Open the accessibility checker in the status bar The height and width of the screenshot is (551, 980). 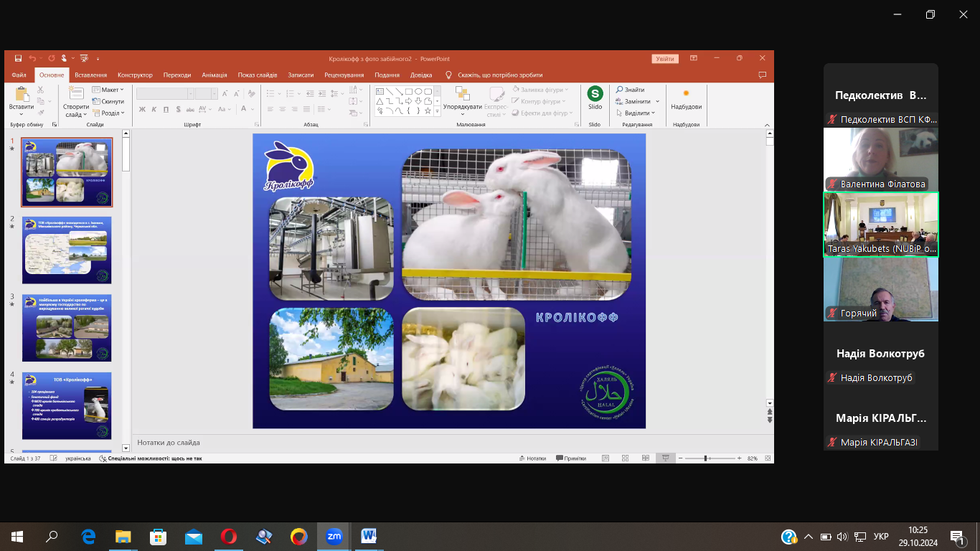(x=151, y=458)
